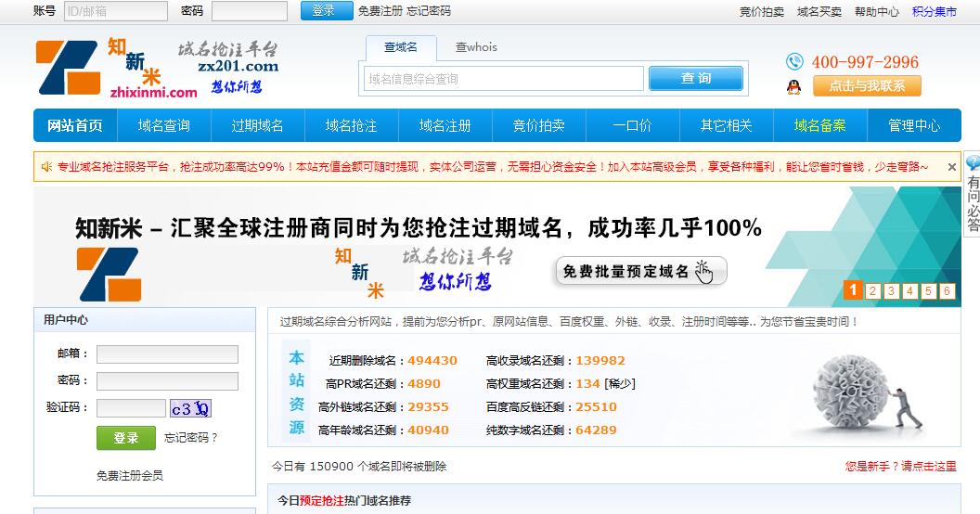Select banner slide 5

(x=928, y=291)
